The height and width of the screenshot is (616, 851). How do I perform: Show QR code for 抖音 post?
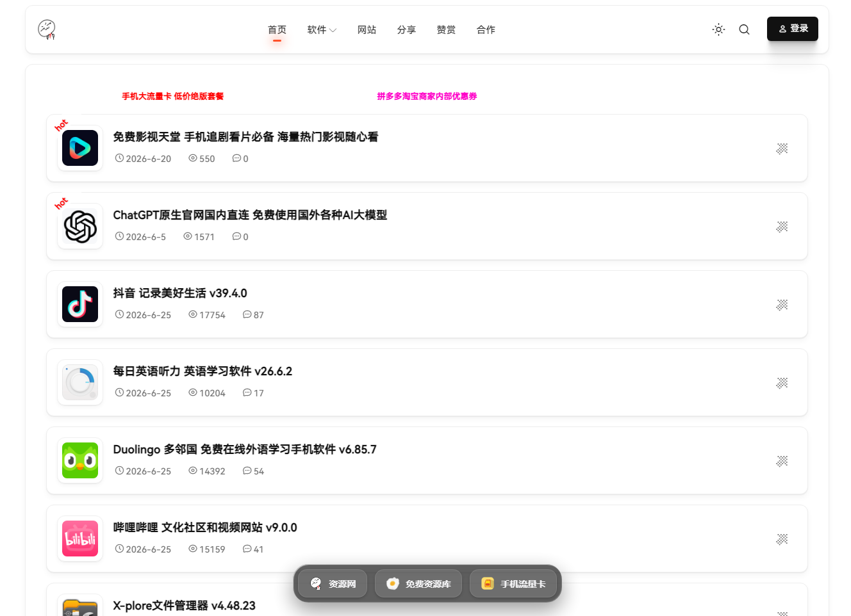tap(782, 305)
